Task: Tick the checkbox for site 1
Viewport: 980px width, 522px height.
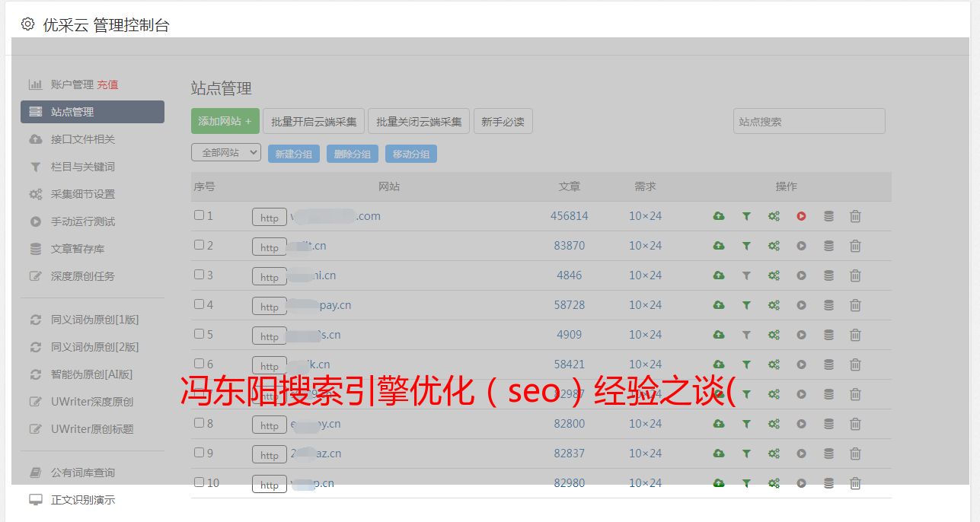Action: 199,215
